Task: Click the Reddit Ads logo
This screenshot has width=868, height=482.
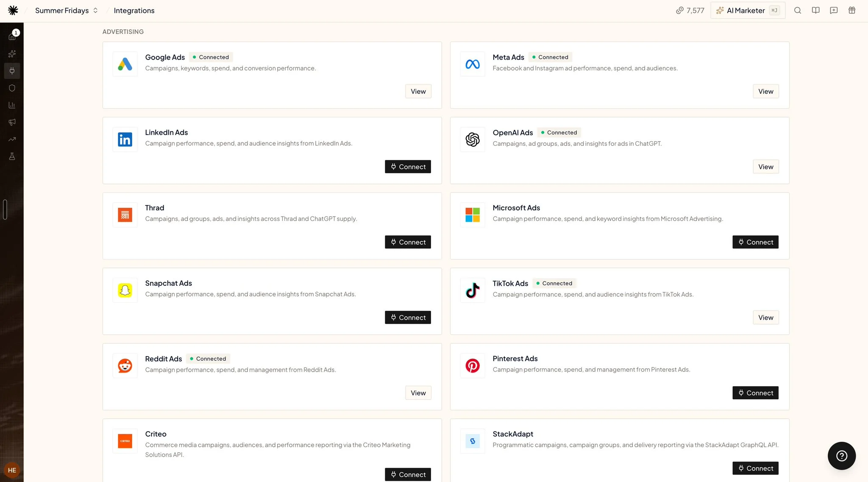Action: point(125,366)
